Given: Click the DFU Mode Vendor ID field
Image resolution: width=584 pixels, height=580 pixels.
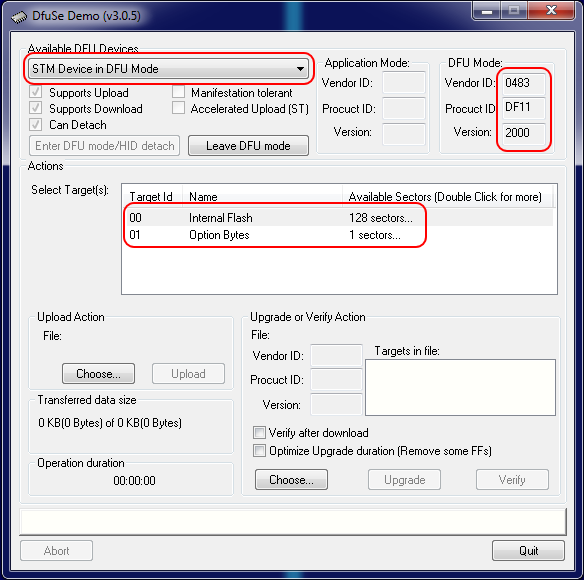Looking at the screenshot, I should pos(524,83).
